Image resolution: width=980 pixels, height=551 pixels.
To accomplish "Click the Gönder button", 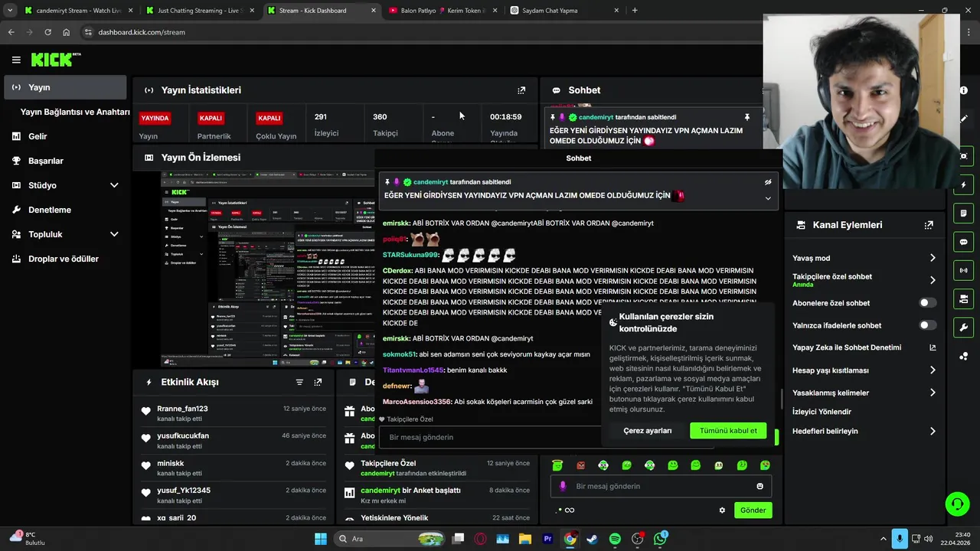I will click(x=753, y=510).
